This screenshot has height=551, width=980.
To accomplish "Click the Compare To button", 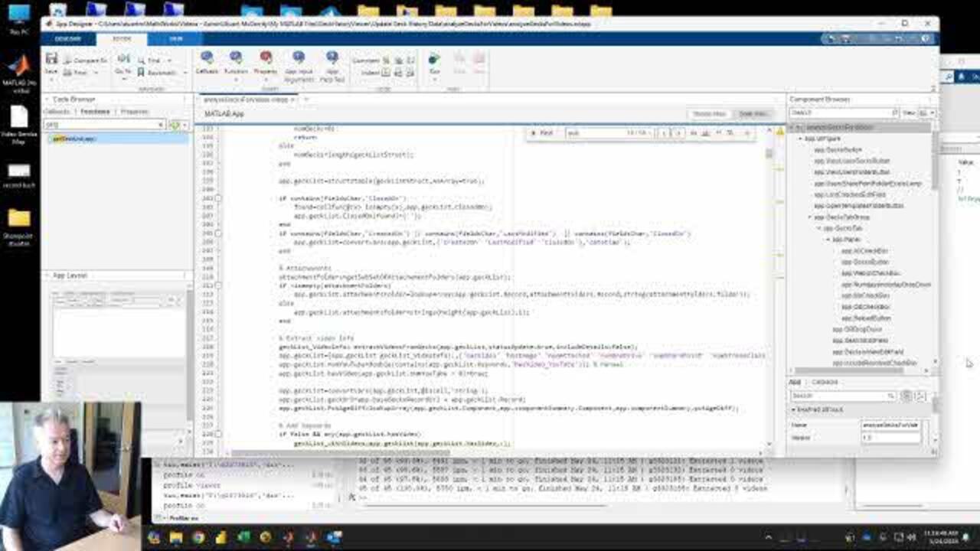I will [x=86, y=60].
